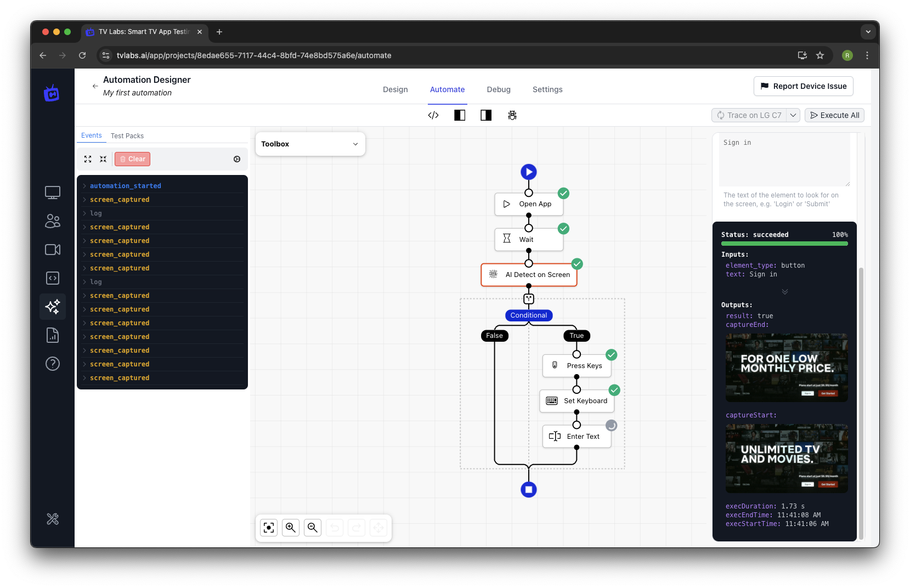Click the fit-to-view icon below the canvas
The height and width of the screenshot is (588, 910).
pyautogui.click(x=268, y=528)
